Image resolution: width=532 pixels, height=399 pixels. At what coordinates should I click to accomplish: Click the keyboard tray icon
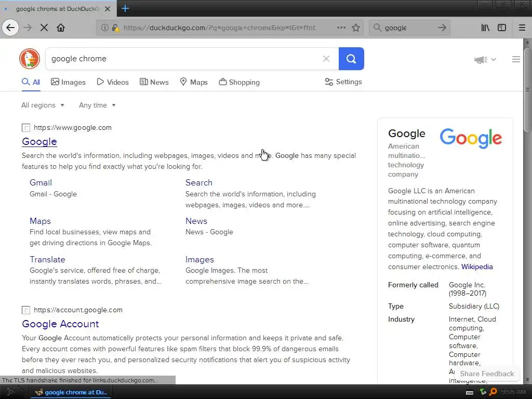470,393
